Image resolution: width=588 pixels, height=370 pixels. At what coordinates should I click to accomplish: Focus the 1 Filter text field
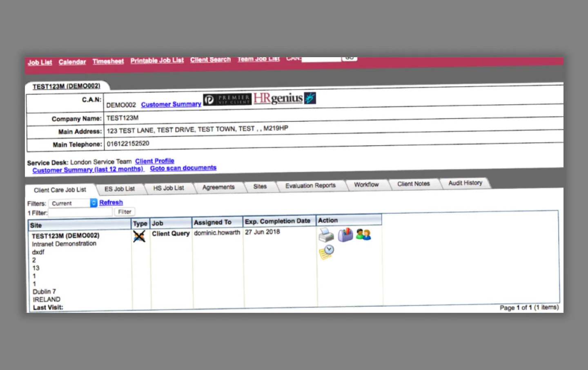coord(80,212)
